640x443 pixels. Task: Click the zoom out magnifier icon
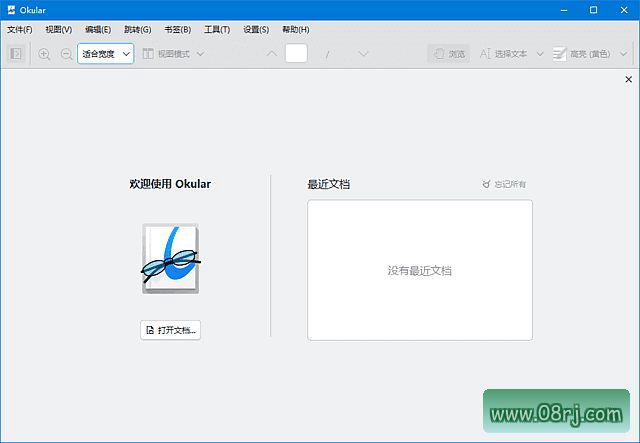66,53
